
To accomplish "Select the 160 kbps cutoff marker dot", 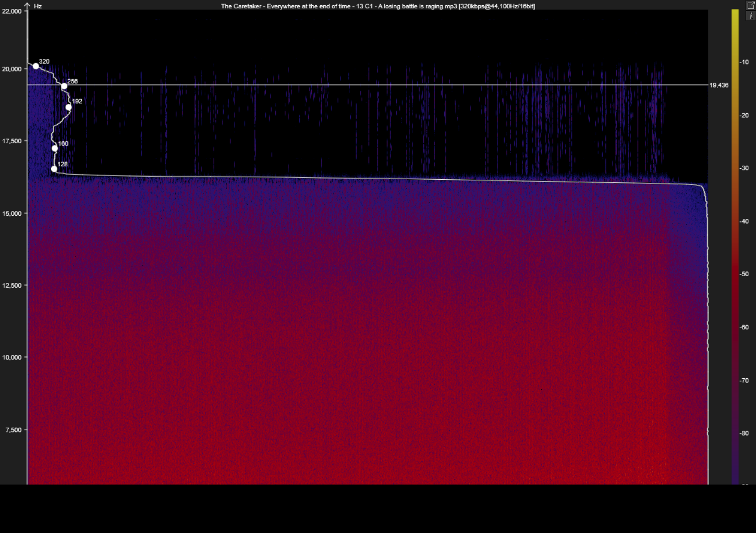I will 55,148.
